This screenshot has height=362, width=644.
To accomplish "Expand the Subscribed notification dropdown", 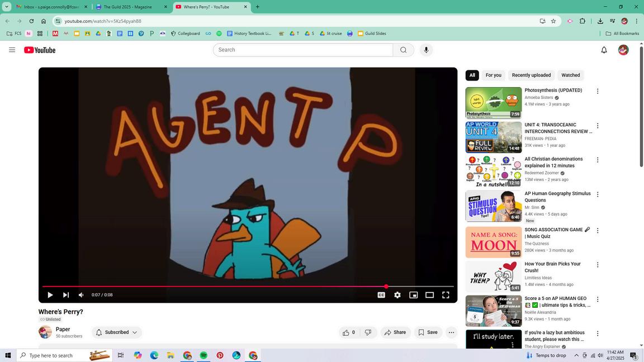I will tap(117, 332).
